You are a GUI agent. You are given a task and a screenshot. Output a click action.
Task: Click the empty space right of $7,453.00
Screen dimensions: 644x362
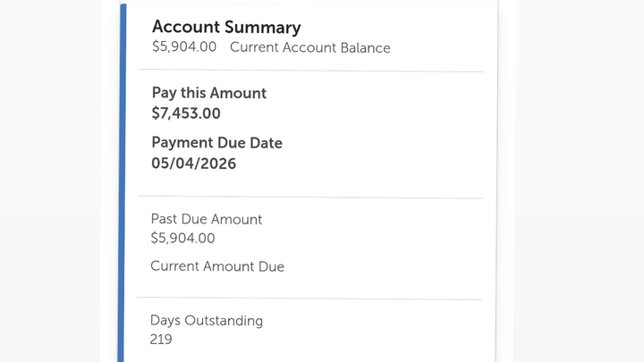(358, 114)
